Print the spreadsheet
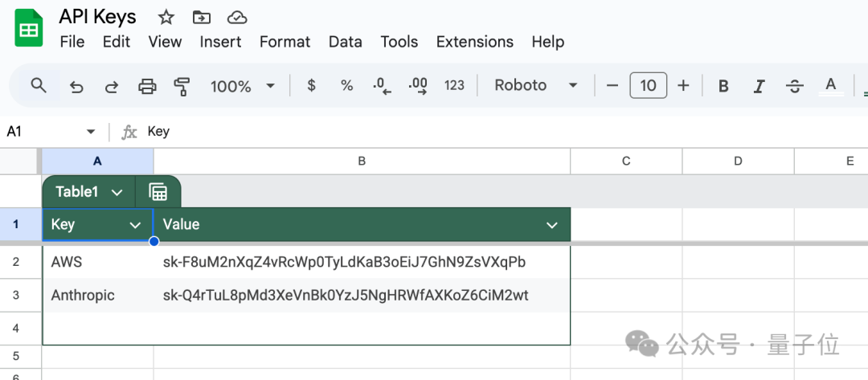This screenshot has height=380, width=868. [x=147, y=86]
